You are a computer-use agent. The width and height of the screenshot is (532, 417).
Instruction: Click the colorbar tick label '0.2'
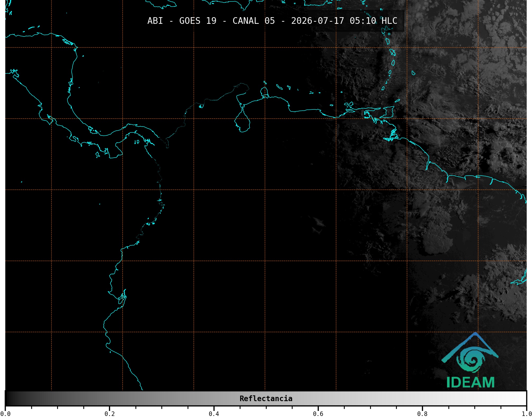[x=110, y=414]
